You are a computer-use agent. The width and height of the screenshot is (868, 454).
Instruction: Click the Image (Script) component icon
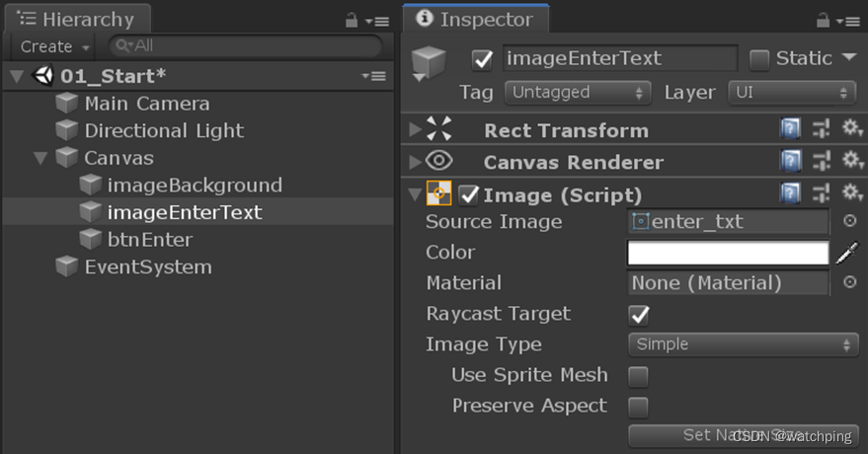point(439,193)
